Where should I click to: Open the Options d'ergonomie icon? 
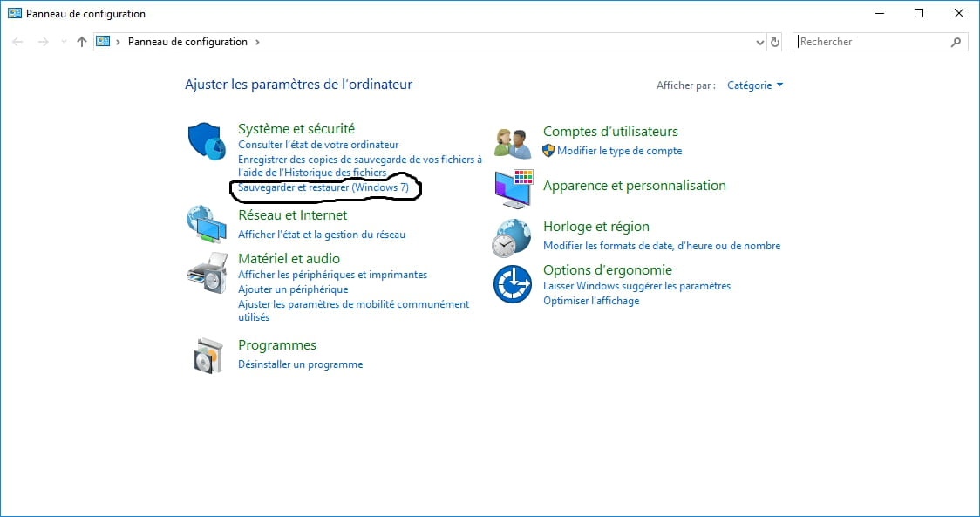(513, 284)
